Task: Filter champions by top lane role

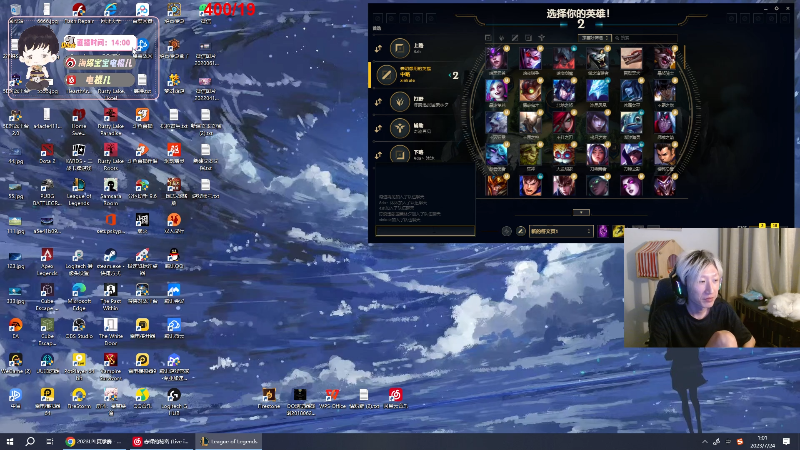Action: pos(488,38)
